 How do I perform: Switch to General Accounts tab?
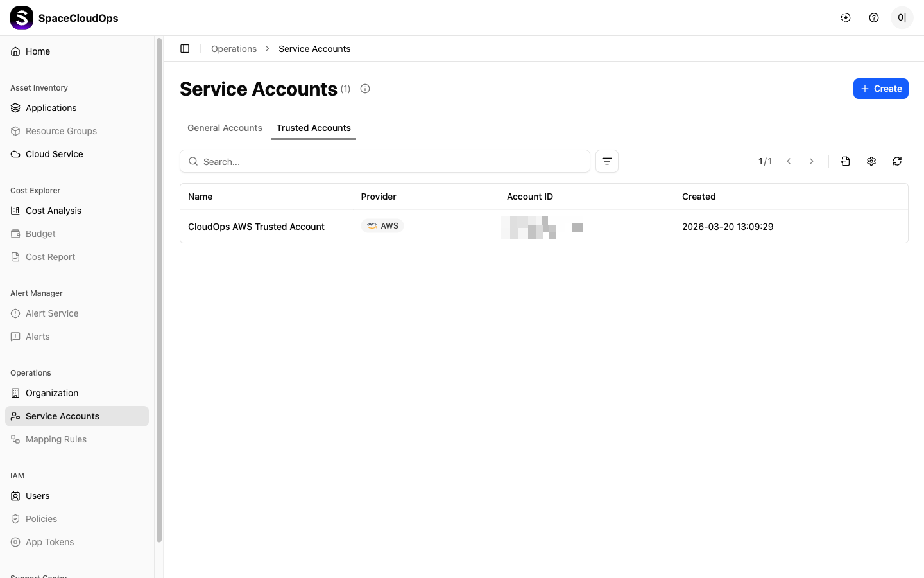pyautogui.click(x=225, y=128)
